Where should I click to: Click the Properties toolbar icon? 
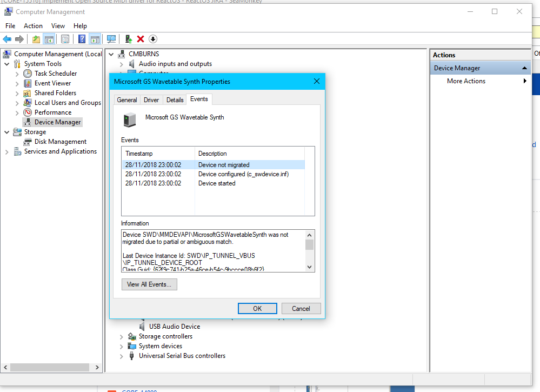[x=65, y=39]
